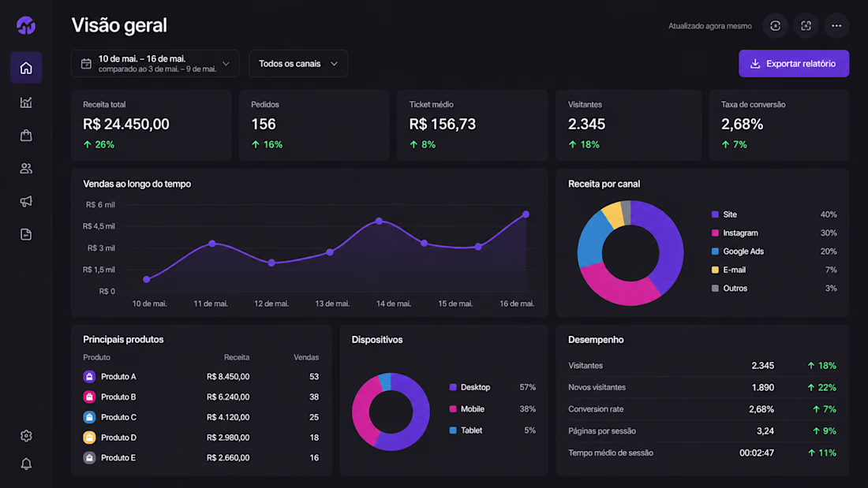The width and height of the screenshot is (868, 488).
Task: Click the Produto A bag icon
Action: [x=89, y=377]
